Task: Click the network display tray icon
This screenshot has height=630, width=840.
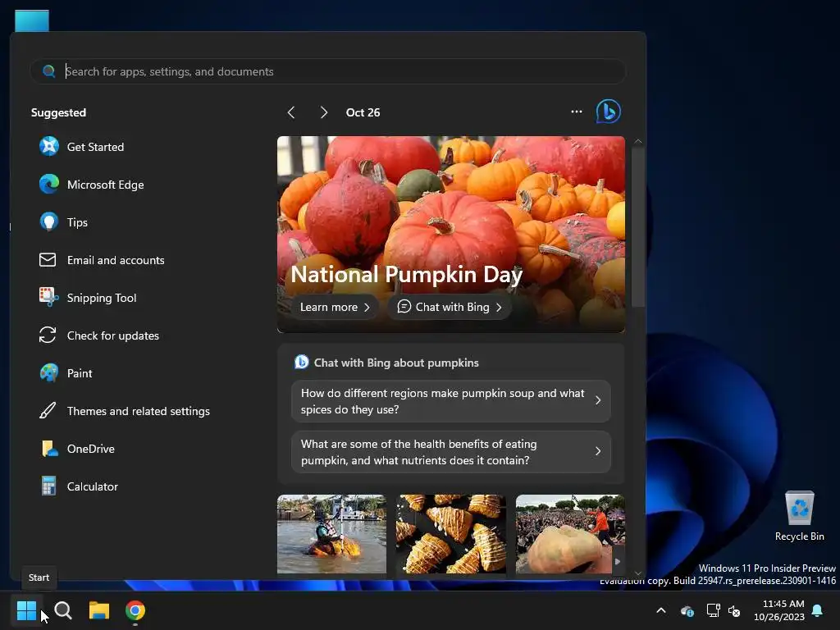Action: 713,610
